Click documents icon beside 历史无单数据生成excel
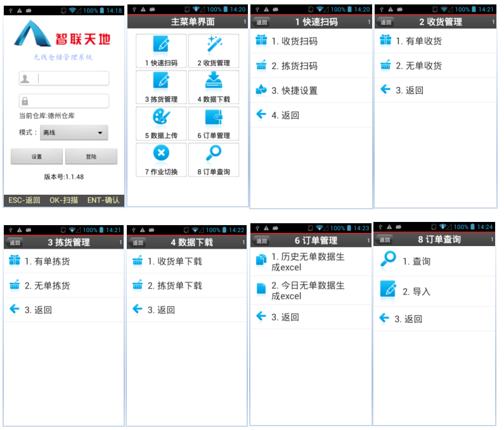The height and width of the screenshot is (430, 504). [261, 260]
